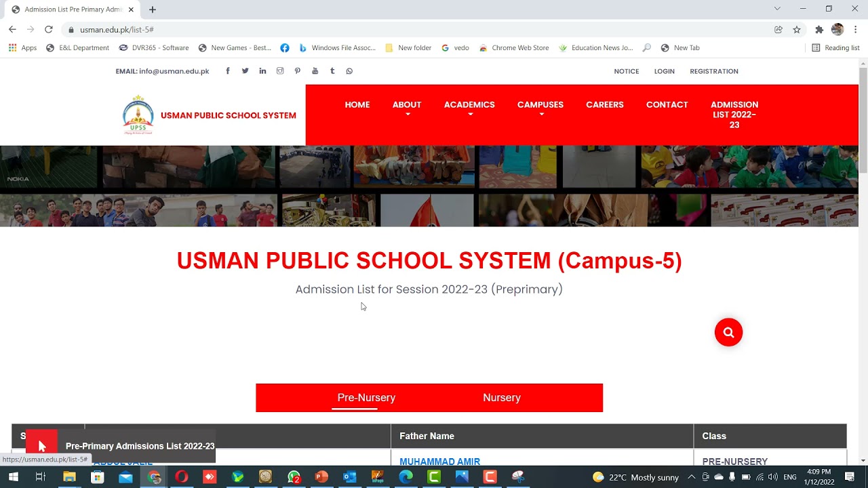
Task: Open Opera from the Windows taskbar
Action: (x=182, y=477)
